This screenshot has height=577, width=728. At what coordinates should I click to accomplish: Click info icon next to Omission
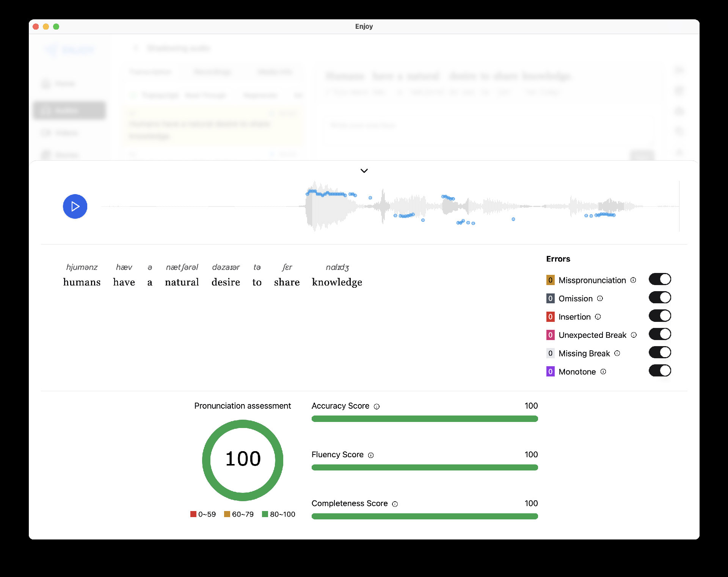click(600, 298)
